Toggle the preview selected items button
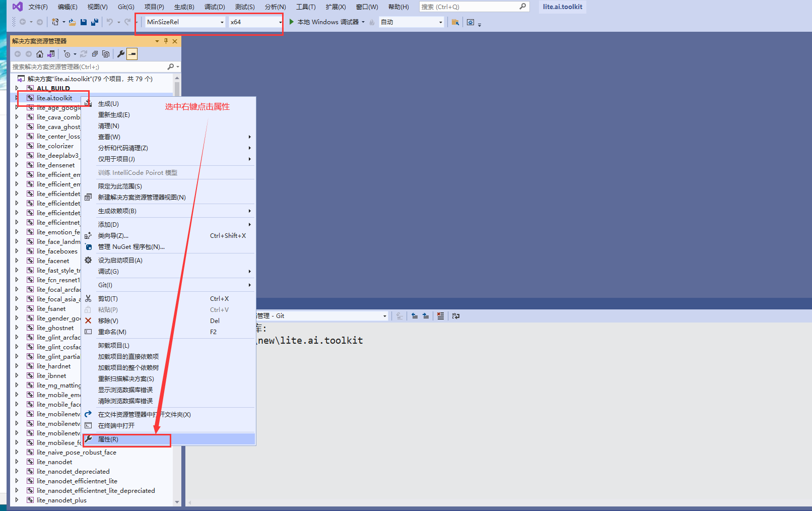The image size is (812, 511). (x=132, y=54)
